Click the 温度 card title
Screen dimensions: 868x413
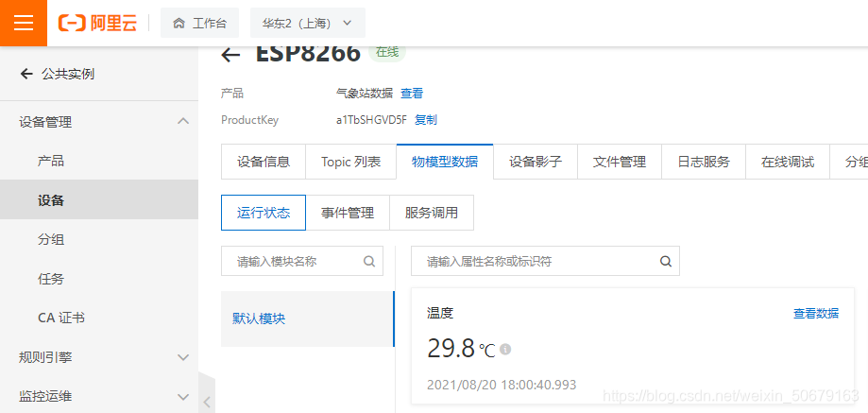tap(440, 314)
